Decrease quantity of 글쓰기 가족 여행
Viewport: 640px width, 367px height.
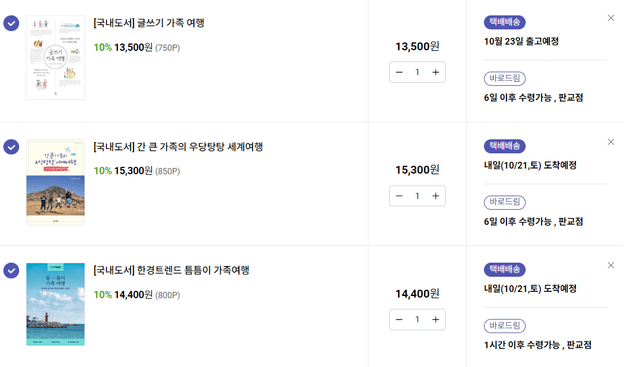(399, 72)
